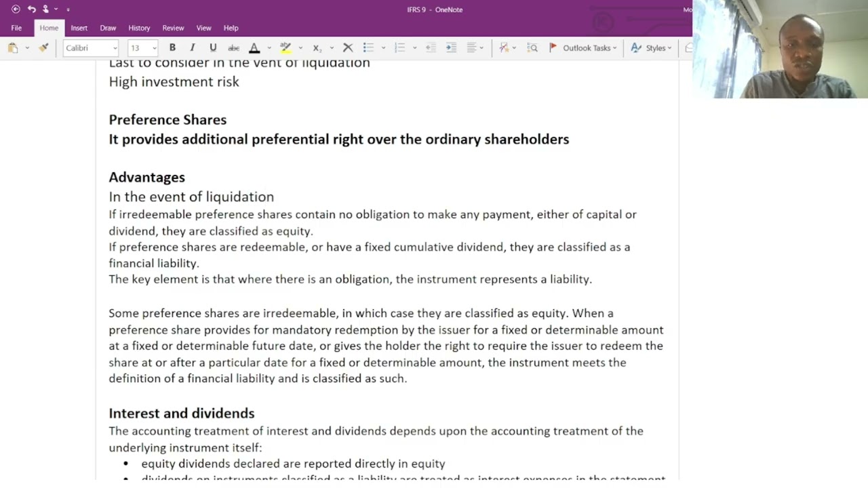This screenshot has height=488, width=868.
Task: Clear all formatting with the X icon
Action: (348, 47)
